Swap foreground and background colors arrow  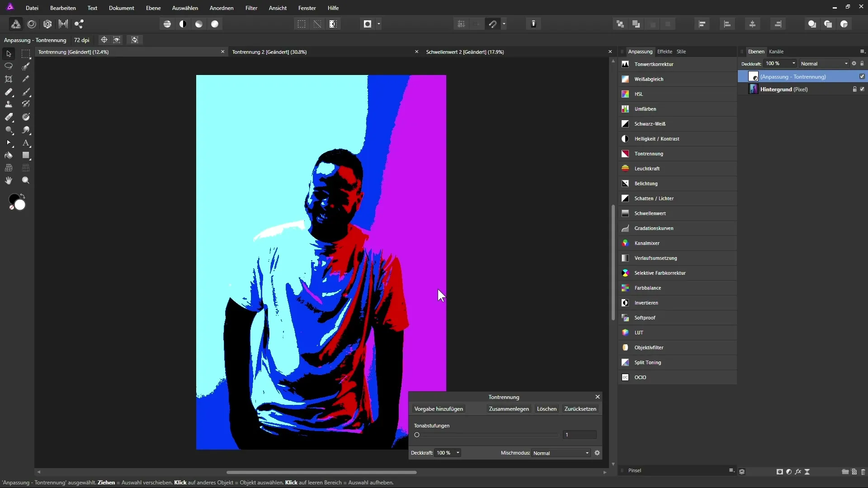[x=23, y=196]
